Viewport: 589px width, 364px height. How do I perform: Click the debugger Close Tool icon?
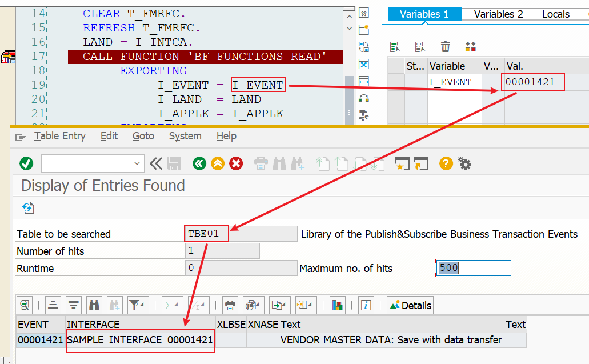click(x=363, y=13)
